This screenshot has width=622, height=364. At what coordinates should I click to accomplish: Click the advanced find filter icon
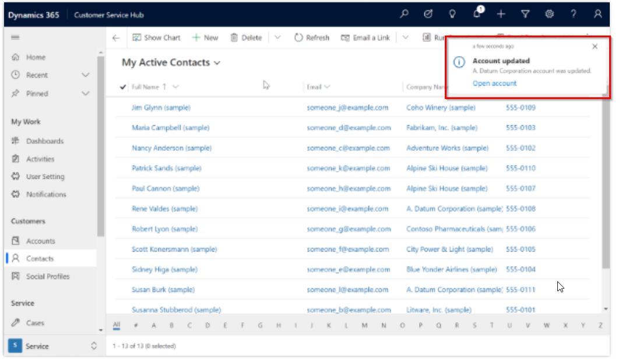tap(525, 15)
